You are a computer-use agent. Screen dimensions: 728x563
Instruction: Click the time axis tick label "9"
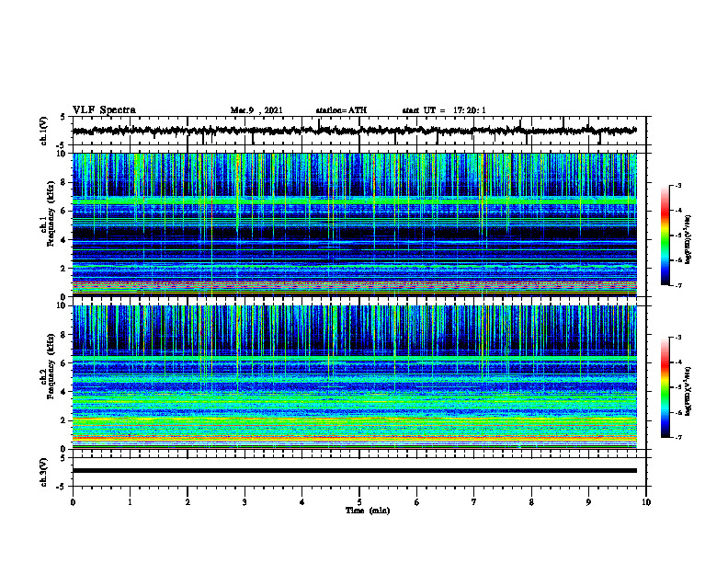click(588, 502)
